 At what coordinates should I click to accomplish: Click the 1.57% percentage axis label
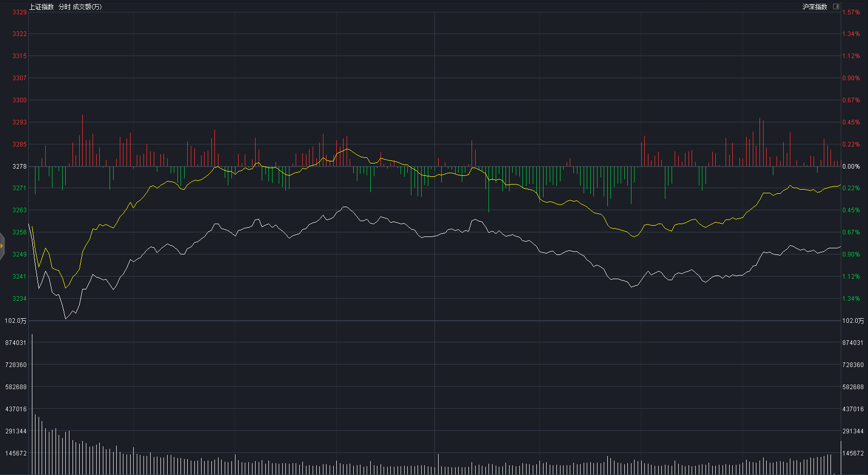[x=851, y=12]
